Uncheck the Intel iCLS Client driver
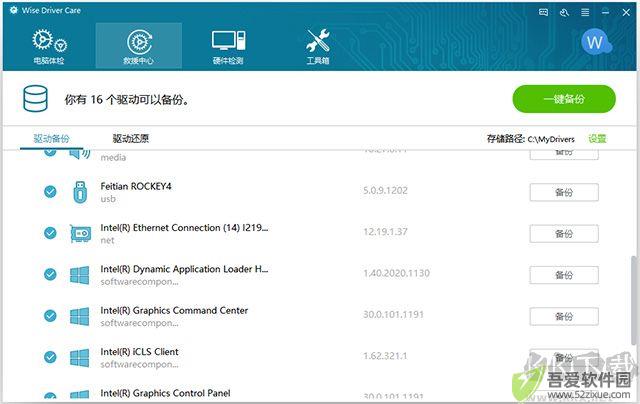This screenshot has height=404, width=640. point(50,357)
